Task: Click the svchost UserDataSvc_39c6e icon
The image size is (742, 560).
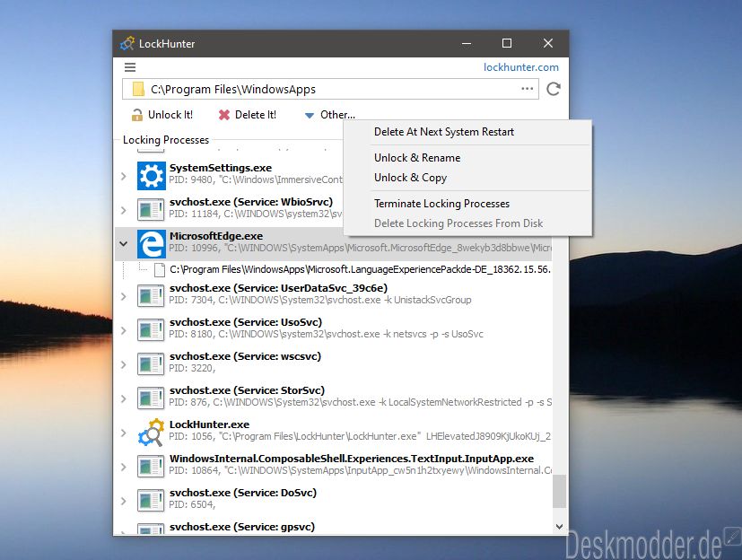Action: pos(151,296)
